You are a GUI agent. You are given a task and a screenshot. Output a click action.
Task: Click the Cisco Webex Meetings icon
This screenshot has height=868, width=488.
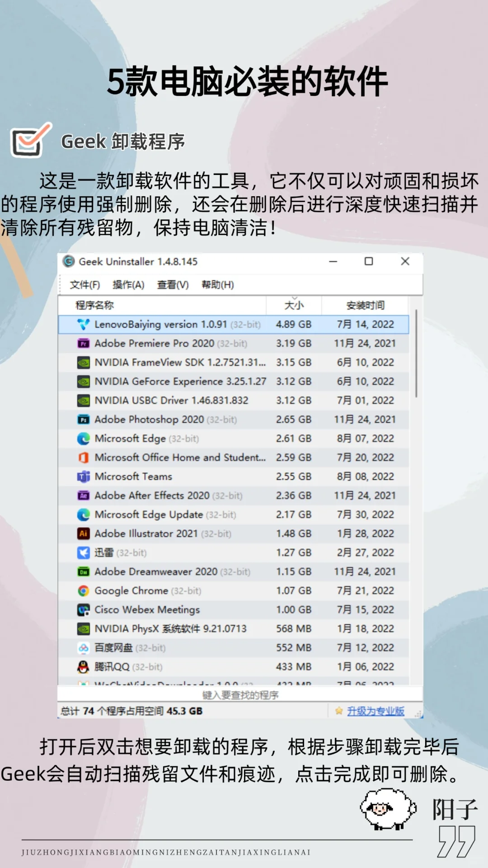[x=84, y=610]
